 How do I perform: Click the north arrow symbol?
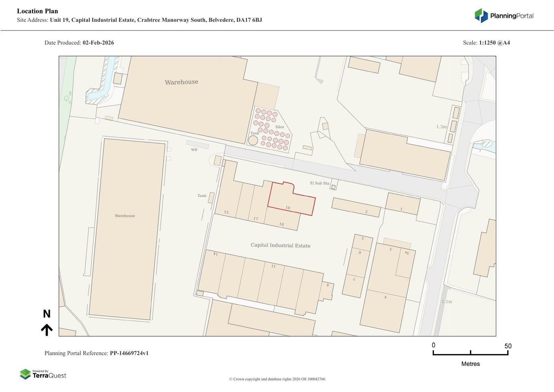point(47,330)
